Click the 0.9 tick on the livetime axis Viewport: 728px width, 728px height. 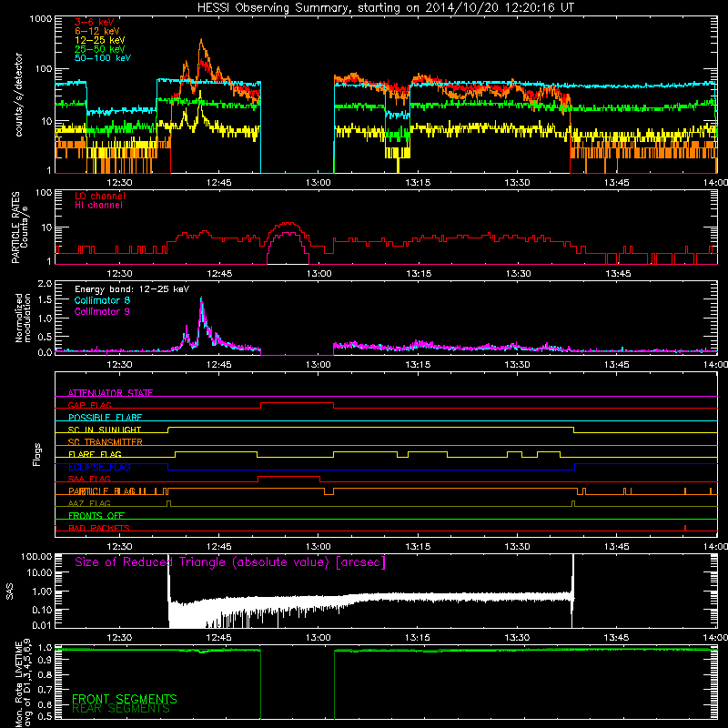pos(45,662)
